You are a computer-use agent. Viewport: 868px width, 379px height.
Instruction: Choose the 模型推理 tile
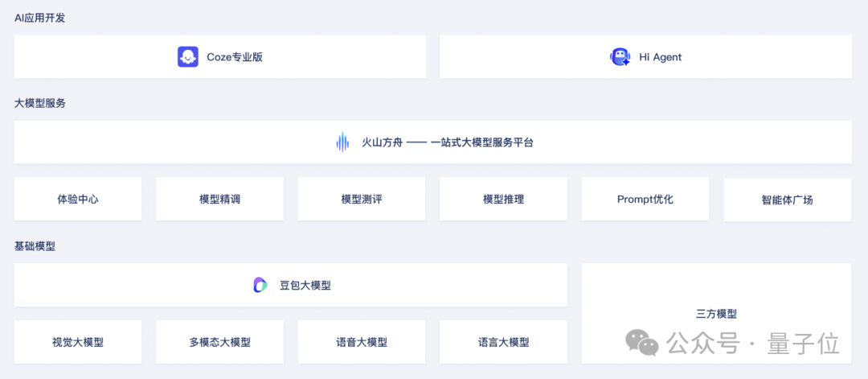pos(504,199)
